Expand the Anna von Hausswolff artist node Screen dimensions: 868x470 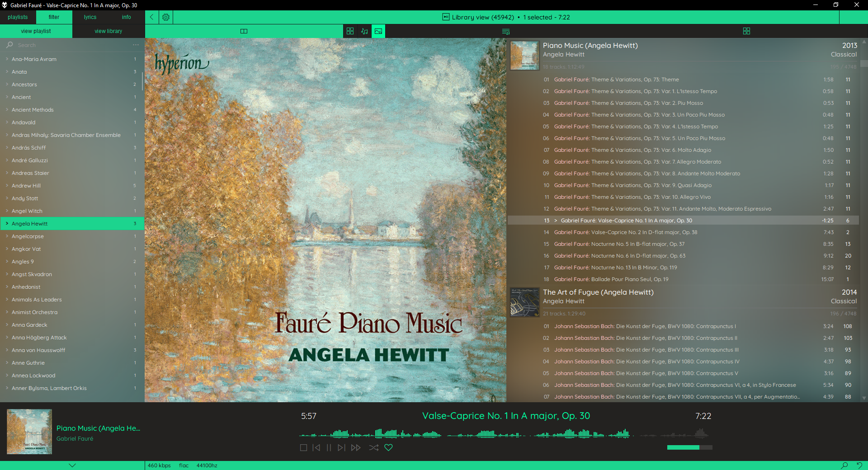pyautogui.click(x=7, y=350)
